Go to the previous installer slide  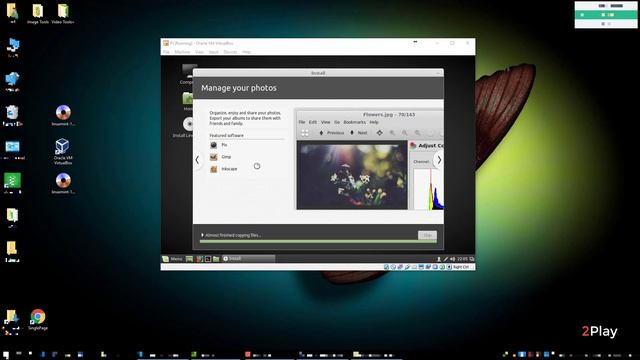197,160
